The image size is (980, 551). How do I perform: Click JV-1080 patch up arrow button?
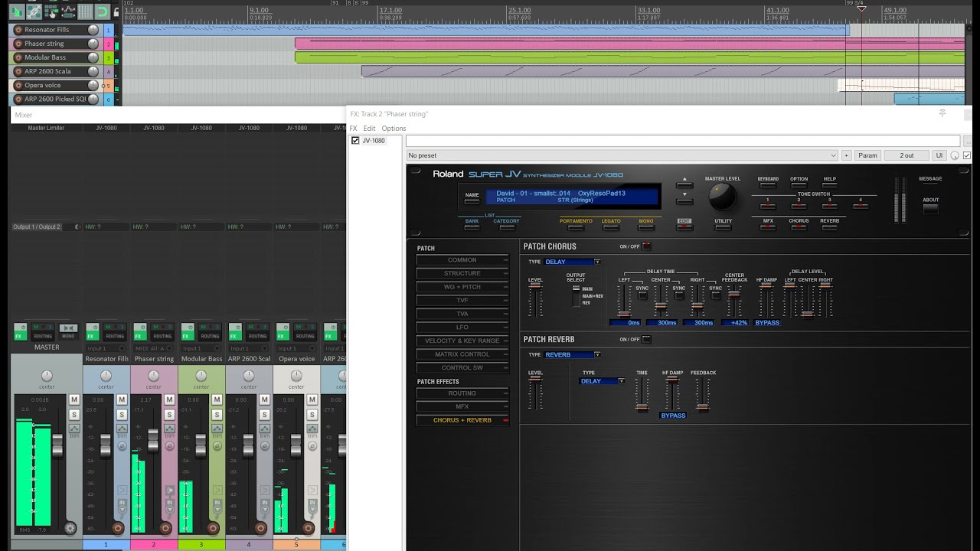click(x=684, y=184)
